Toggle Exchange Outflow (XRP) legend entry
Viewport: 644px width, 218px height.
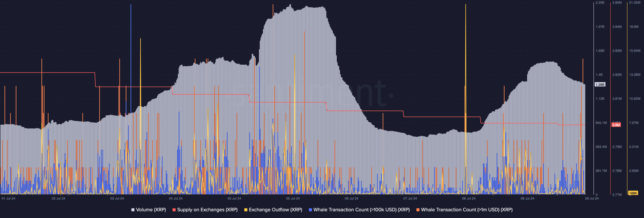point(273,210)
